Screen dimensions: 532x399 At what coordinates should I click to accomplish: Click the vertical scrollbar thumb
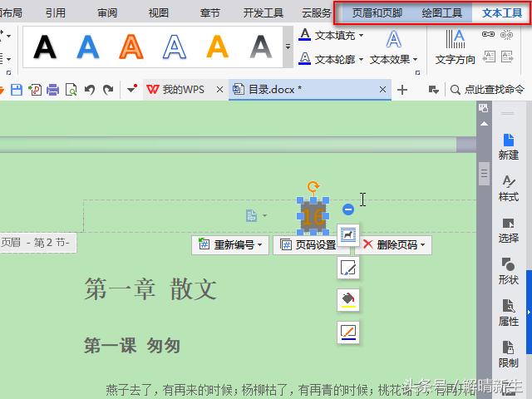484,174
